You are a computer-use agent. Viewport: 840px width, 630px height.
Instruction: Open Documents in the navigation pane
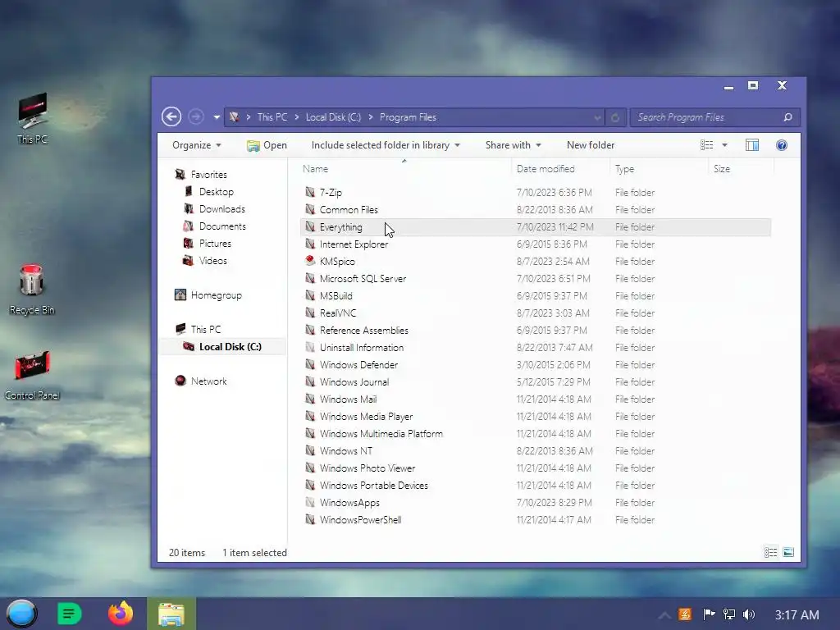coord(222,226)
